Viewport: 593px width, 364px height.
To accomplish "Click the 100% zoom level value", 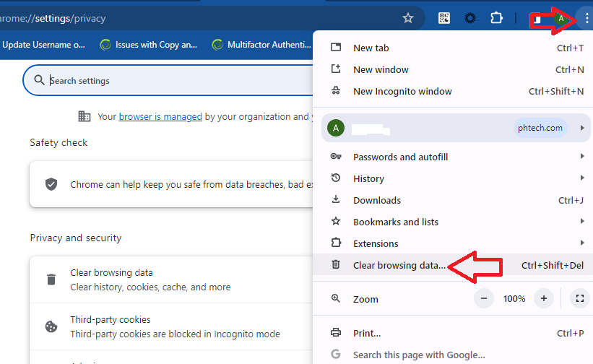I will [514, 298].
